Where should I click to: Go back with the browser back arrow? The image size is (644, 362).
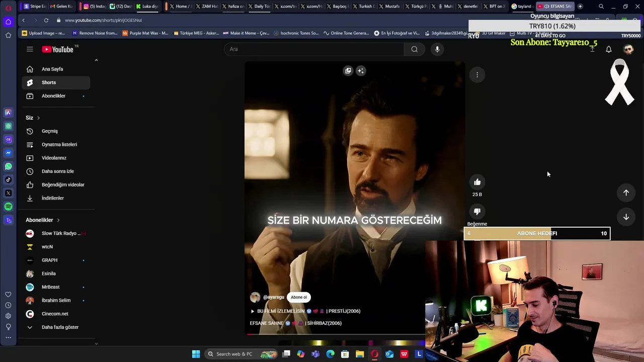24,20
